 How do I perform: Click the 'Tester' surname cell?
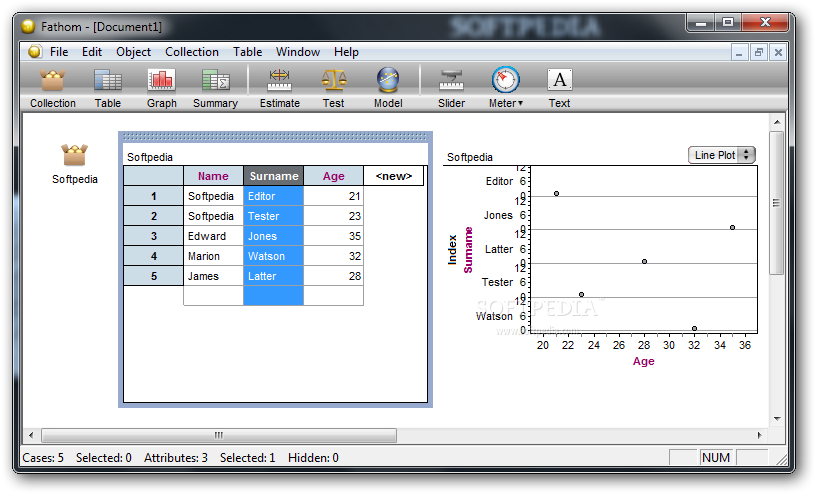[x=274, y=216]
